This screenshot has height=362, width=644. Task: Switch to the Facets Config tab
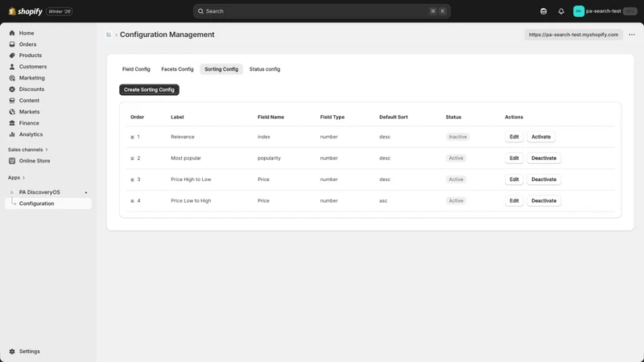pyautogui.click(x=177, y=69)
